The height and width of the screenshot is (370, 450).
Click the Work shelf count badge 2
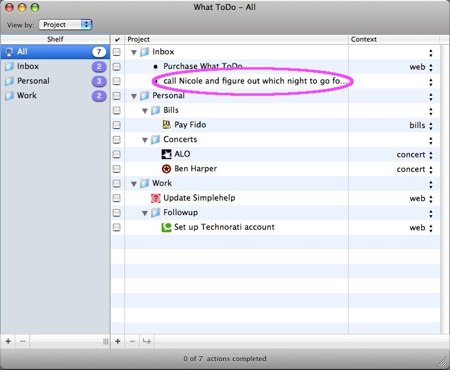[x=99, y=96]
